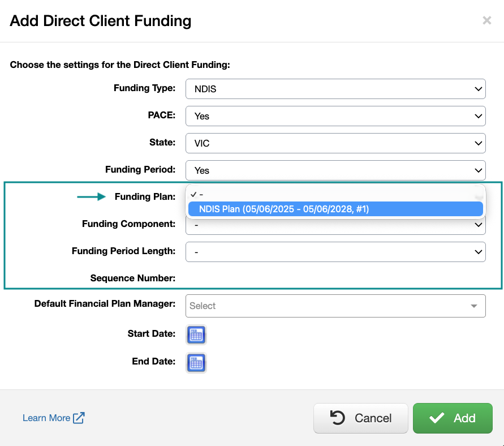Click the Funding Plan field label
The image size is (504, 446).
coord(145,197)
